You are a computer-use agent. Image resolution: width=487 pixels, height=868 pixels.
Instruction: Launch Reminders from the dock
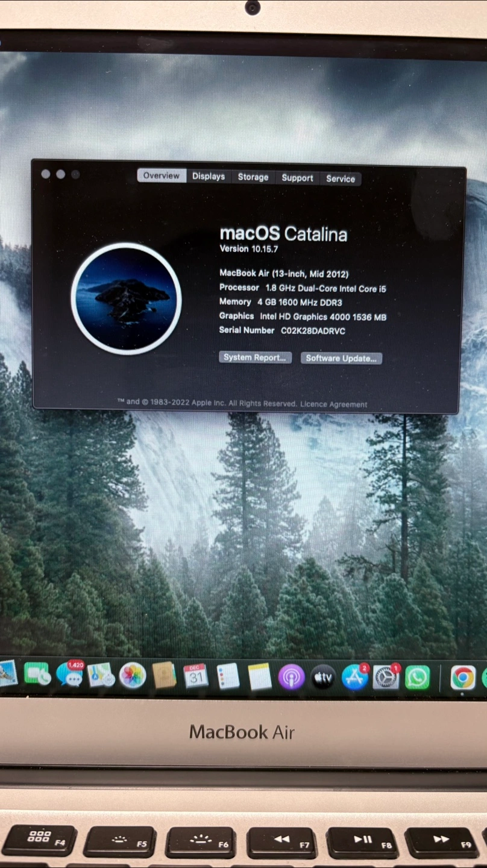coord(228,676)
